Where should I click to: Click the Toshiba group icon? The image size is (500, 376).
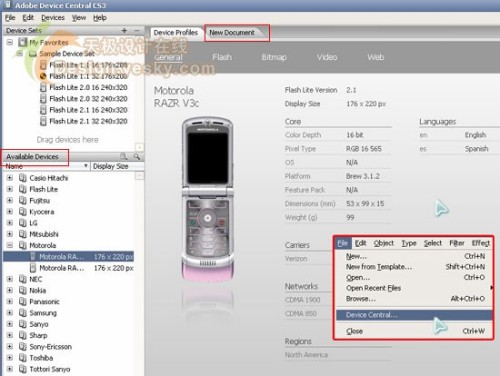(23, 358)
